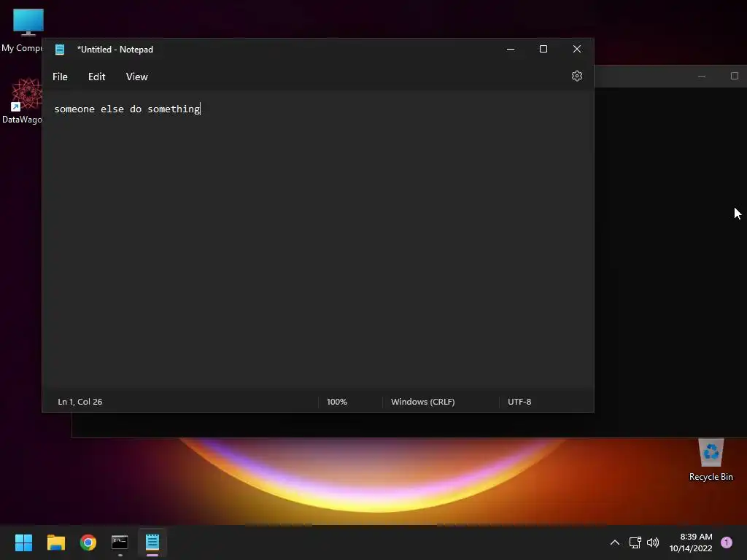Image resolution: width=747 pixels, height=560 pixels.
Task: Select the Recycle Bin desktop icon
Action: 711,460
